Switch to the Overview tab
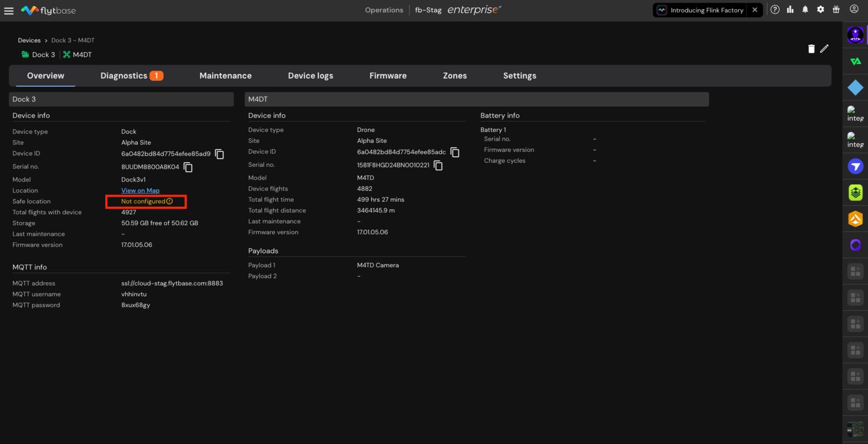The image size is (868, 444). point(46,76)
